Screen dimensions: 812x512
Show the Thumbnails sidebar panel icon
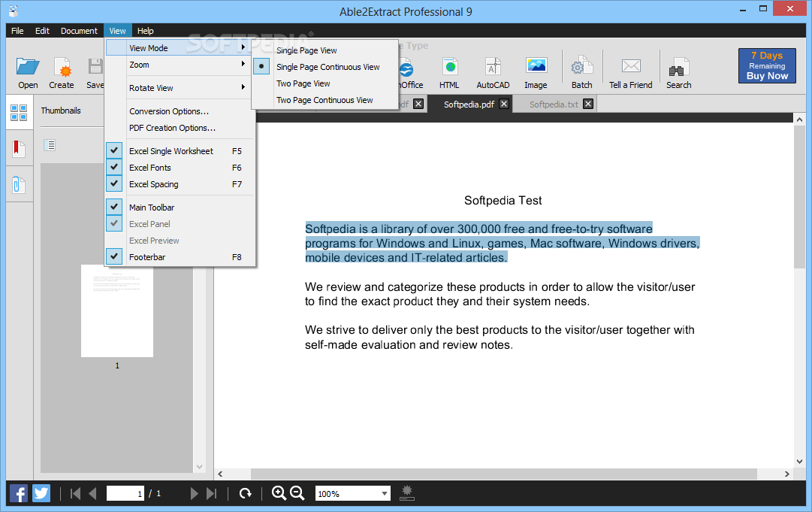pyautogui.click(x=20, y=112)
